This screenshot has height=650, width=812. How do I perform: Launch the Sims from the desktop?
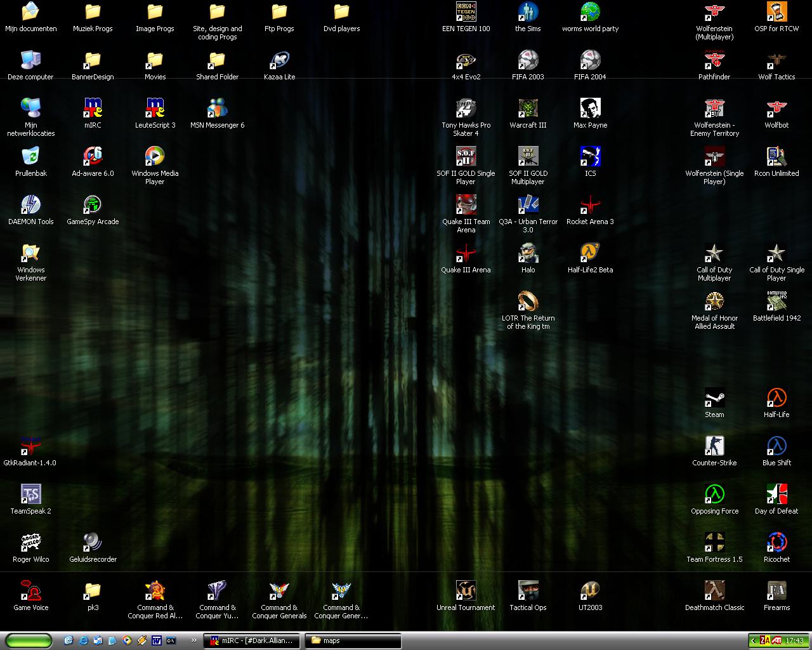pos(528,11)
